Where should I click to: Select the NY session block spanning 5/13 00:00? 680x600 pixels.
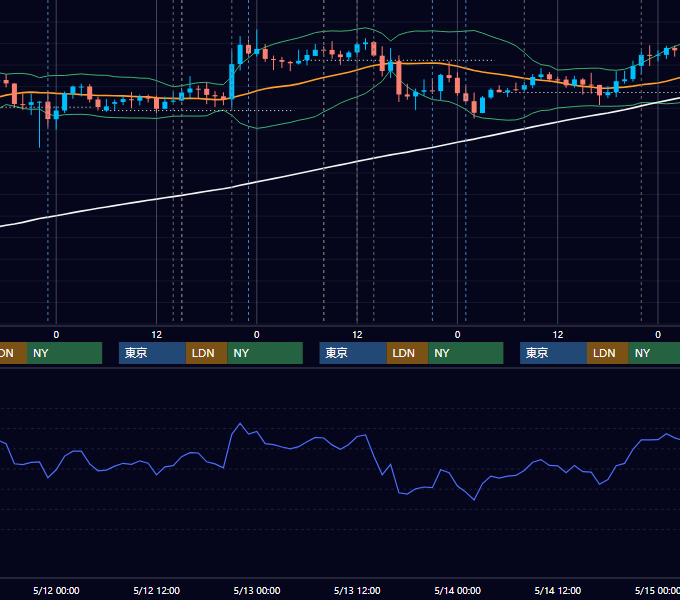pyautogui.click(x=265, y=353)
